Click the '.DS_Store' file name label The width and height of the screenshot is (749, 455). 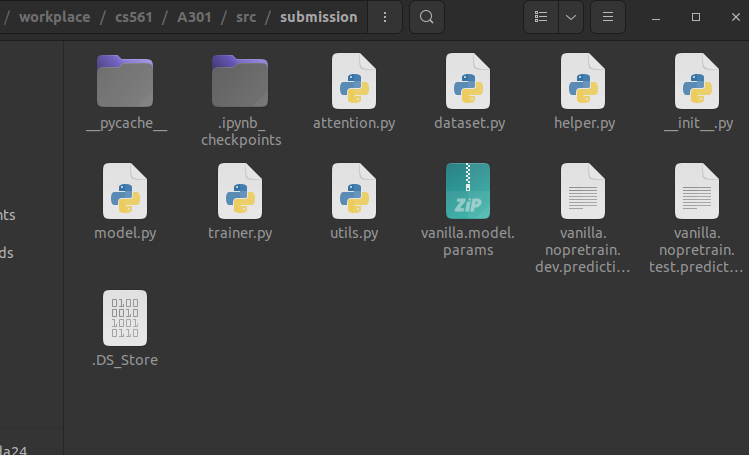[125, 360]
